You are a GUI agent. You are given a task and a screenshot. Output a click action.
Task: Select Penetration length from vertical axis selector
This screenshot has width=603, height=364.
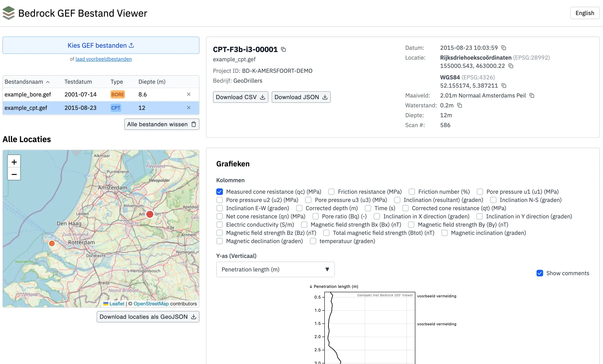coord(275,269)
